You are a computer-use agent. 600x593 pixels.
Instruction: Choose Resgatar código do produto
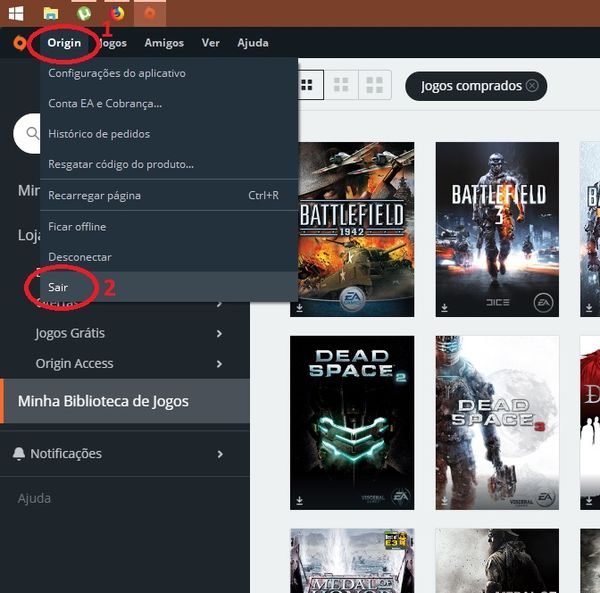point(169,165)
